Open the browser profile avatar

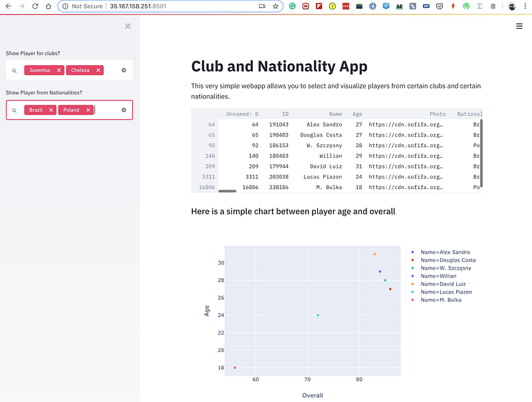coord(511,6)
